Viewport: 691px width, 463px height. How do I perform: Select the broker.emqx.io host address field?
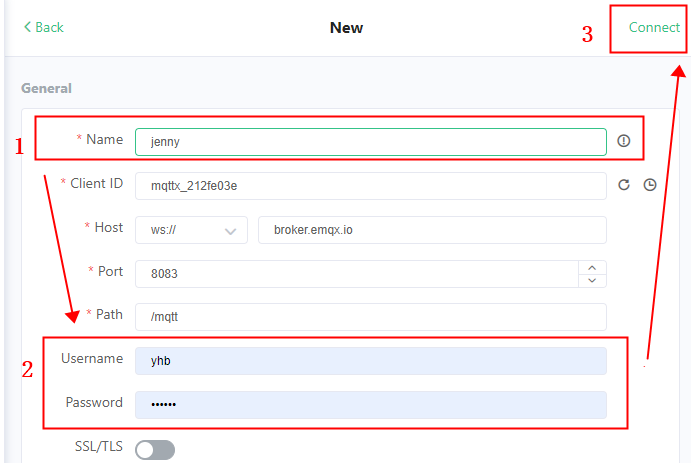[431, 230]
